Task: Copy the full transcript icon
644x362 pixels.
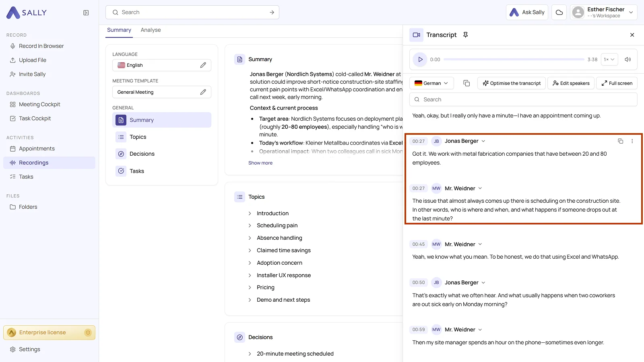Action: pos(466,83)
